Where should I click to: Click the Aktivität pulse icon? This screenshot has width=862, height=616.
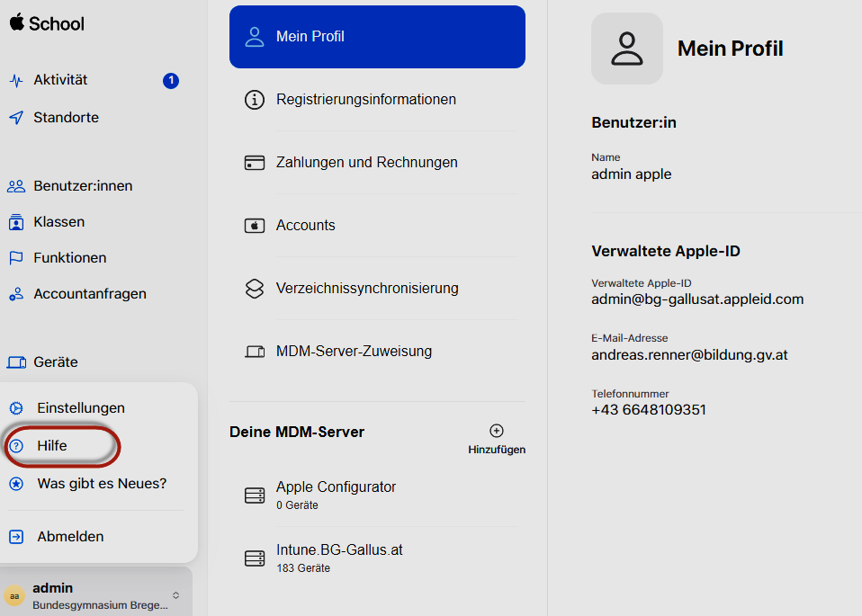15,80
